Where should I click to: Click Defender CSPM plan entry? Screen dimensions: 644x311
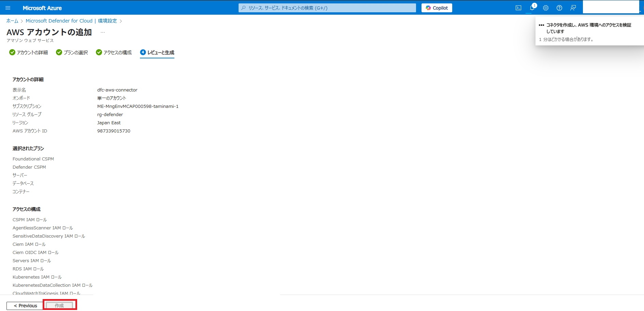coord(29,167)
